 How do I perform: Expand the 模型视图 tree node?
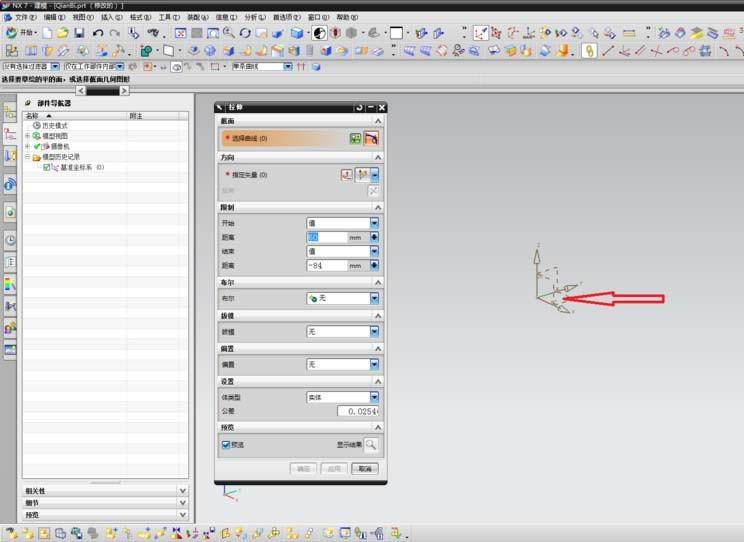coord(27,135)
